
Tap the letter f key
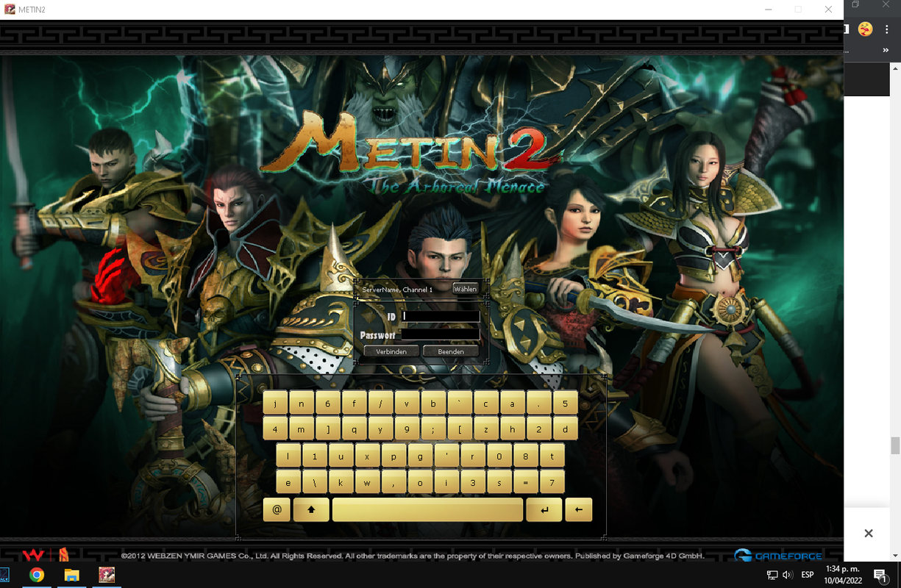(354, 404)
